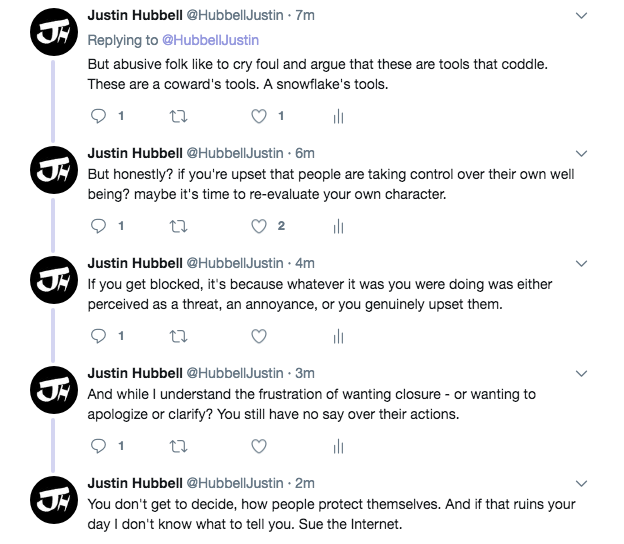Retweet the tweet posted 6m ago

179,226
